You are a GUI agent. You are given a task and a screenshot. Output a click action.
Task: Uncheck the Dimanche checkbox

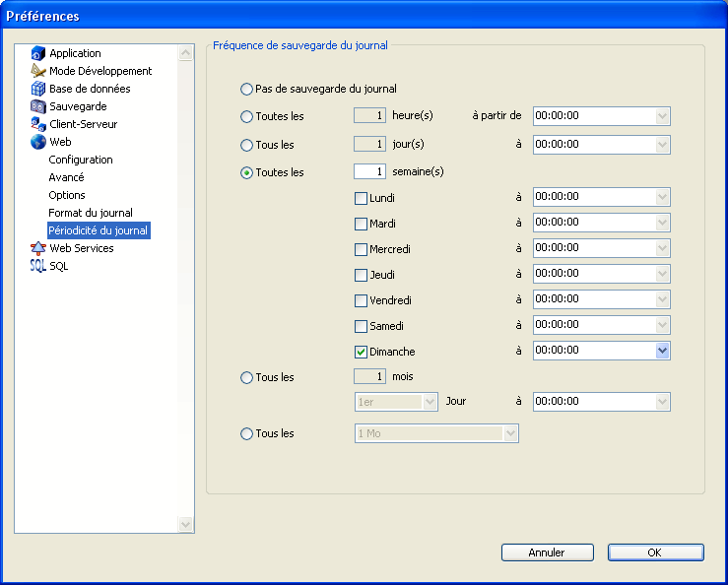(361, 352)
